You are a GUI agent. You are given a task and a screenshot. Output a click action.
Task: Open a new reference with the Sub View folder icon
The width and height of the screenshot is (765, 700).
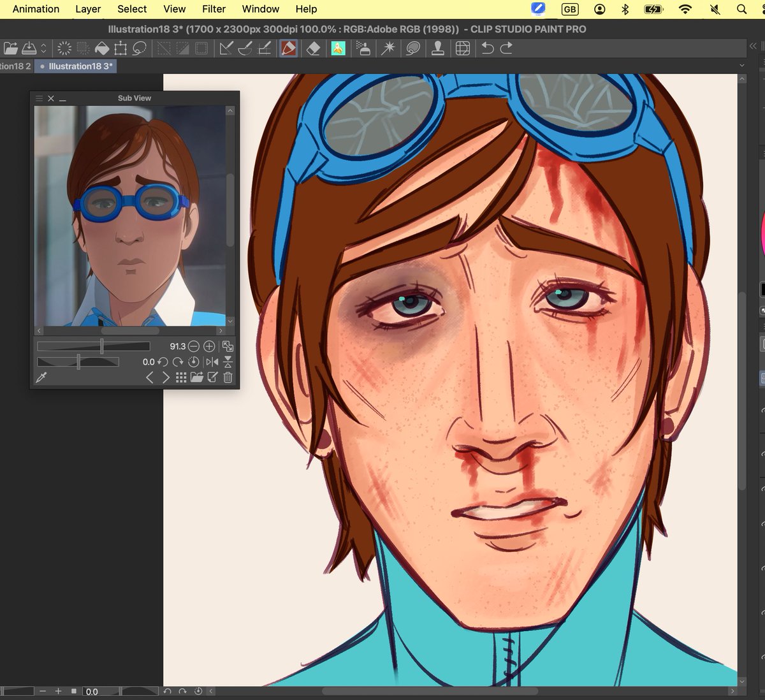click(x=196, y=377)
